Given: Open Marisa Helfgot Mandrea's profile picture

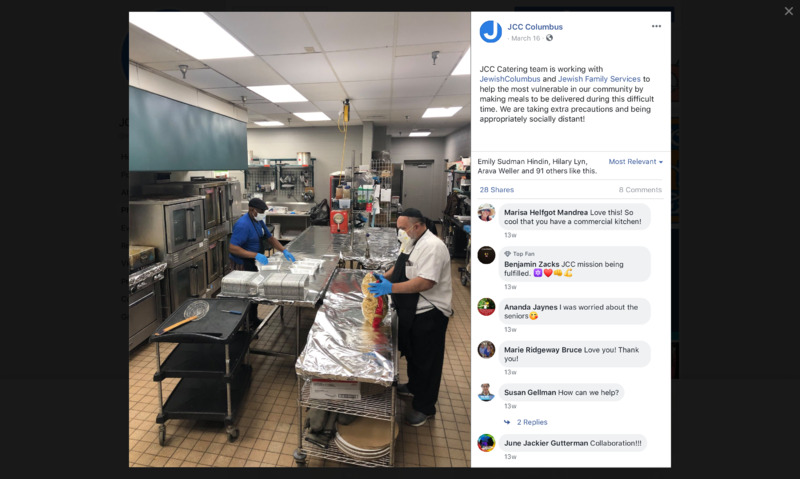Looking at the screenshot, I should click(x=486, y=212).
